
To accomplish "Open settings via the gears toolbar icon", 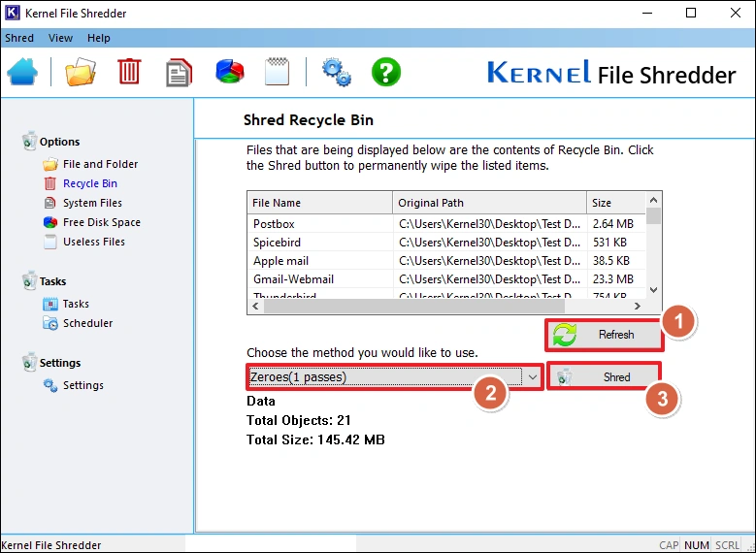I will tap(336, 73).
